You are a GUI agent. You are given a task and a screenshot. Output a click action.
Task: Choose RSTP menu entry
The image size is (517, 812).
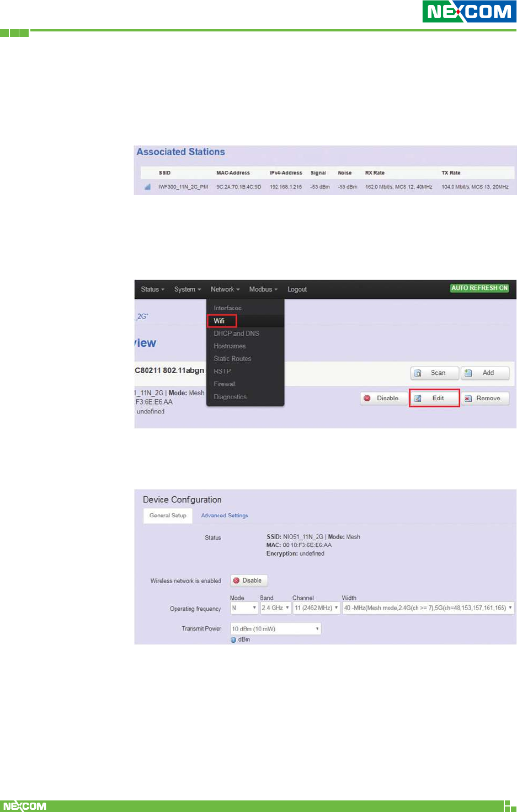pyautogui.click(x=222, y=372)
